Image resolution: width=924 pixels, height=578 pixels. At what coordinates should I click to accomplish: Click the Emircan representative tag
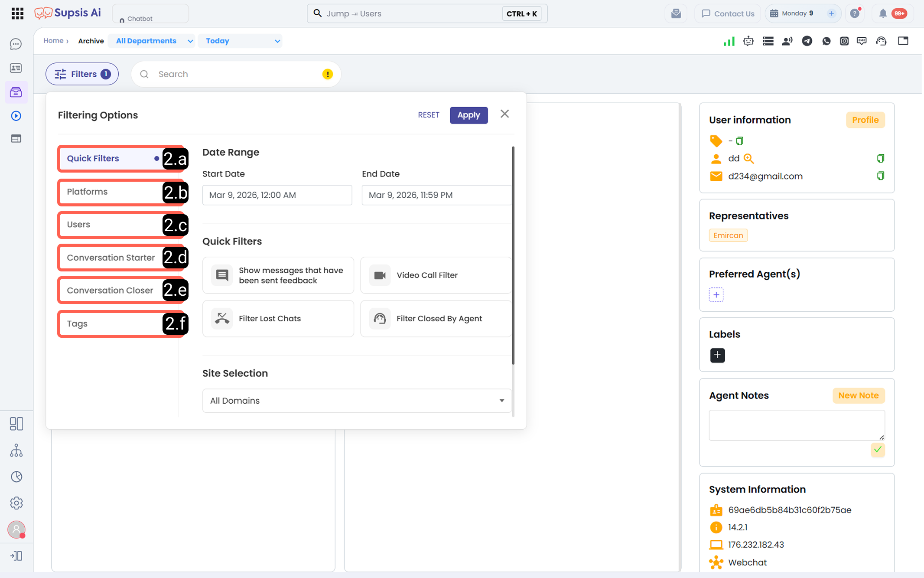[728, 235]
